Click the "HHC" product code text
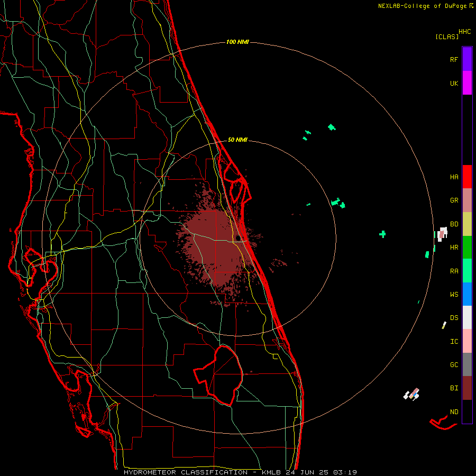The image size is (476, 476). click(x=464, y=32)
